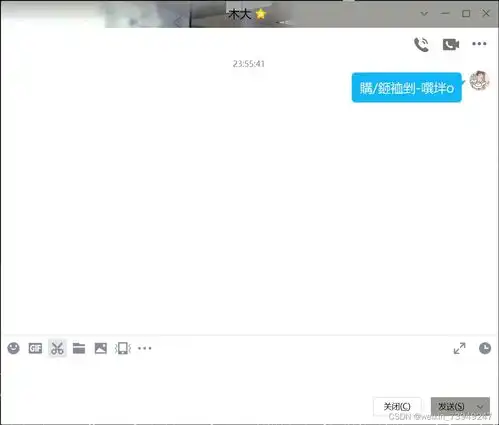Minimize the chat window
Viewport: 499px width, 425px height.
pyautogui.click(x=445, y=13)
